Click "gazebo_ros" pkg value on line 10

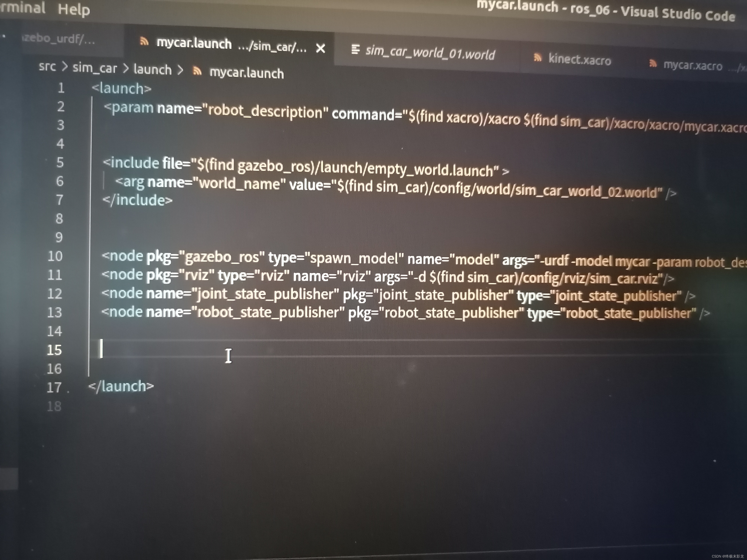[222, 257]
